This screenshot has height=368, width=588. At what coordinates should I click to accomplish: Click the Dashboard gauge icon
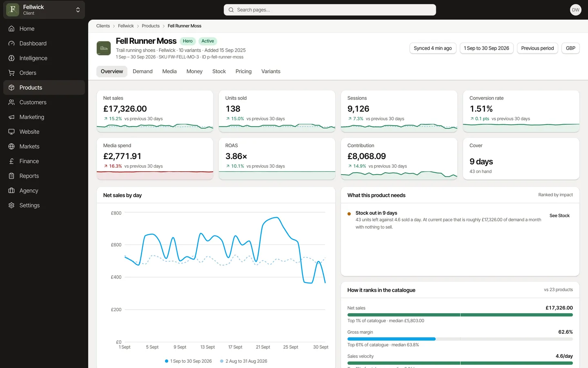11,43
